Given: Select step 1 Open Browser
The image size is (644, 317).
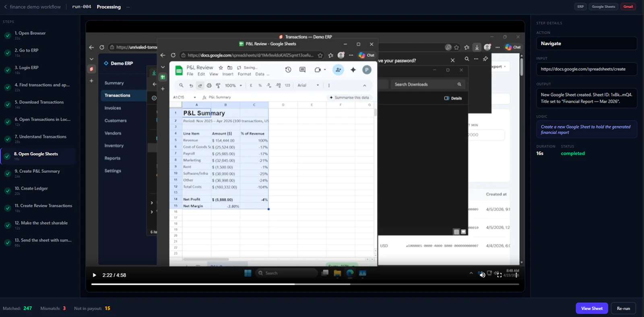Looking at the screenshot, I should pyautogui.click(x=38, y=35).
